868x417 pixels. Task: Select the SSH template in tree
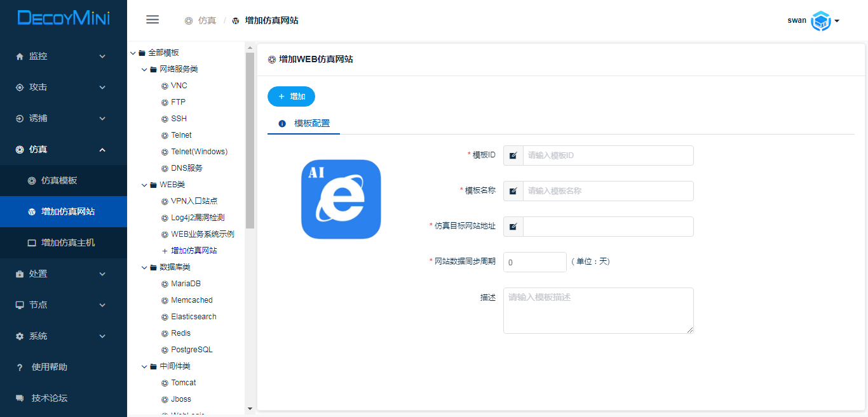179,119
